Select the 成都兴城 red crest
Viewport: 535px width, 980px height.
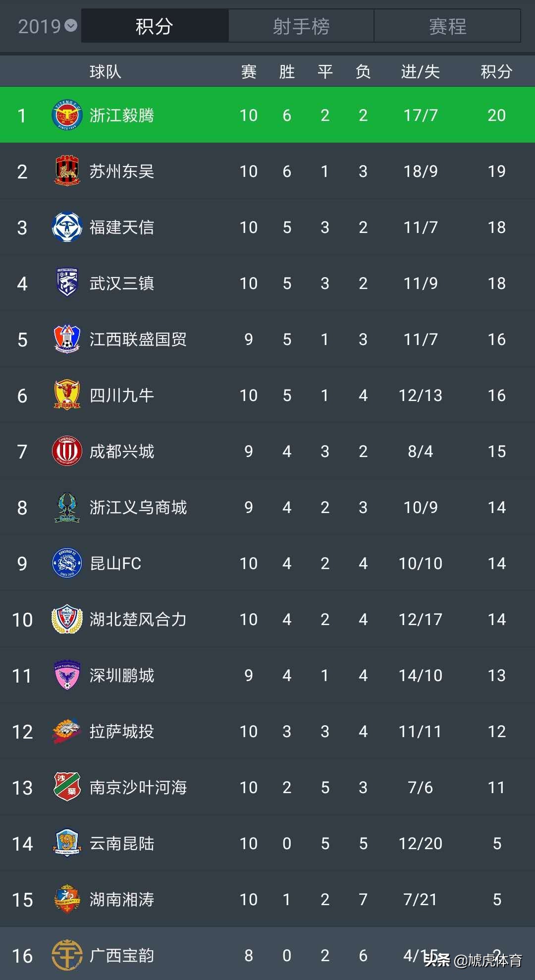click(67, 451)
